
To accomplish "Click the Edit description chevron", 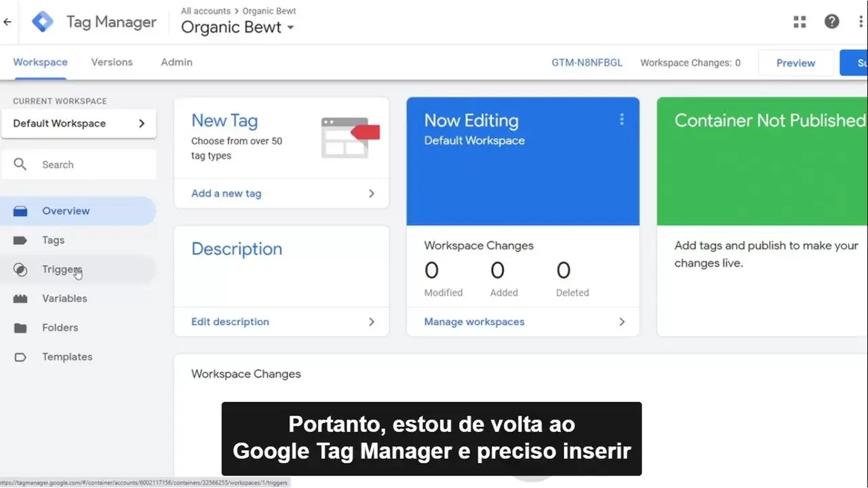I will pos(371,322).
